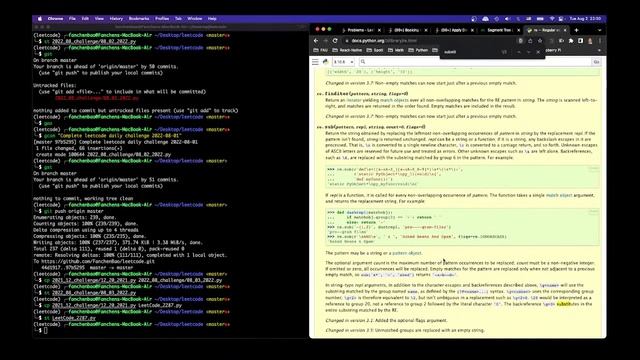
Task: Toggle the Chrome side panel icon
Action: (x=580, y=41)
